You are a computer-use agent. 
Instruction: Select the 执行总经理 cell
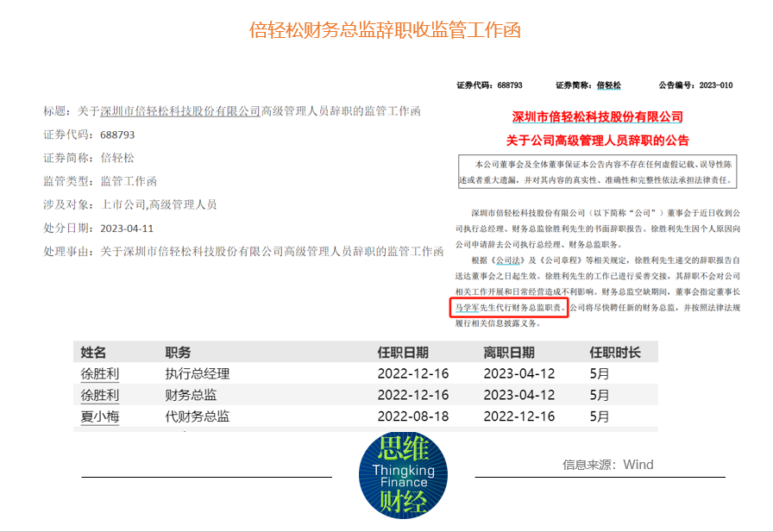click(x=198, y=374)
